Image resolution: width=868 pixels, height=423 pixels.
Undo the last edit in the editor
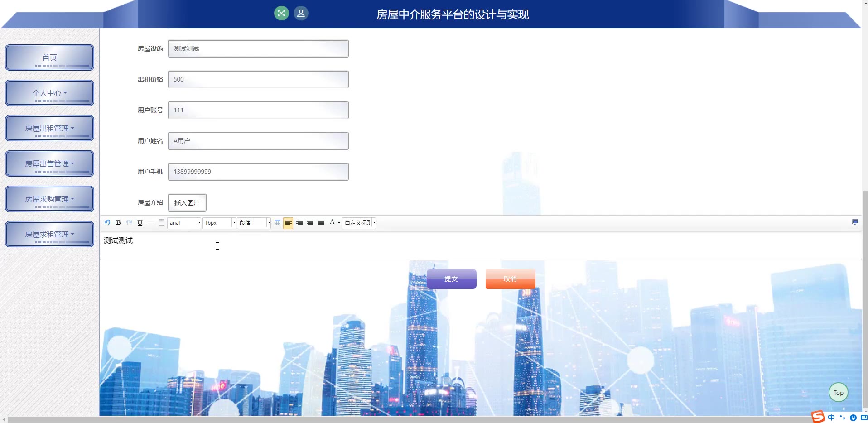coord(107,222)
